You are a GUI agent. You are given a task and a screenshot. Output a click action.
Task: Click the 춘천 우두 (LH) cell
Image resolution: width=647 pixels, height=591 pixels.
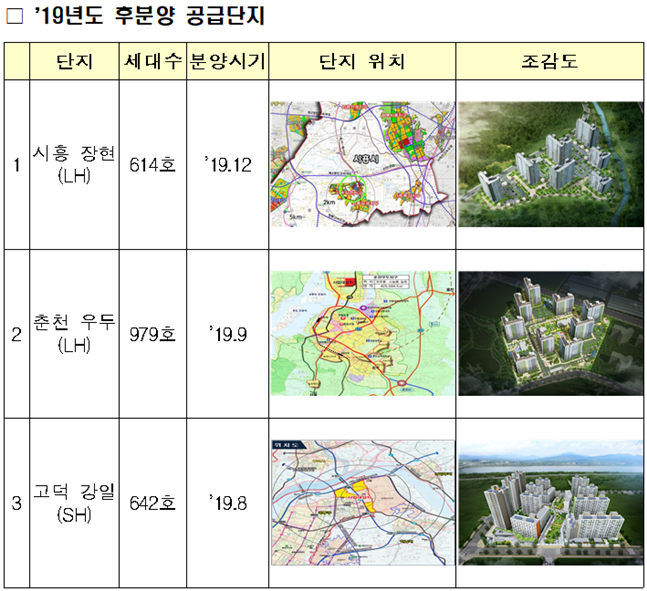coord(74,334)
